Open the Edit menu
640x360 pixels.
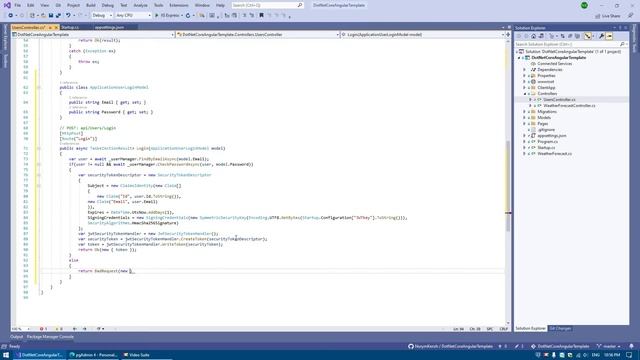tap(31, 5)
